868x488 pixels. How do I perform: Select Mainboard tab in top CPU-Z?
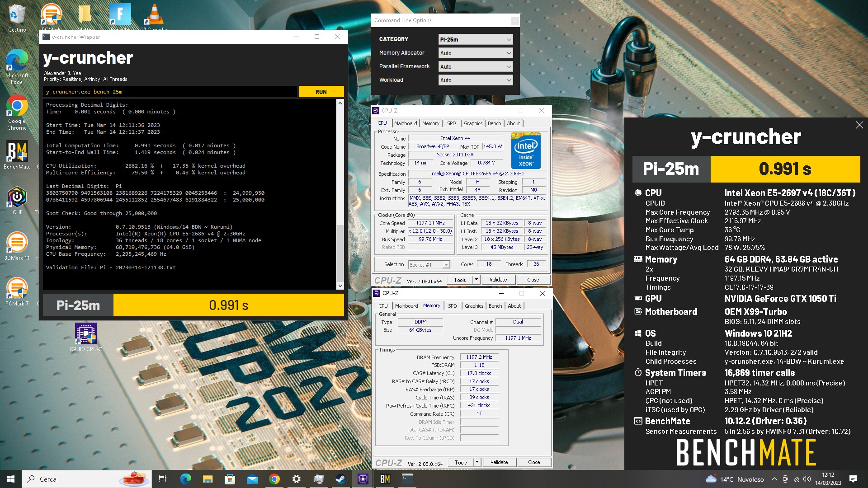(x=406, y=123)
